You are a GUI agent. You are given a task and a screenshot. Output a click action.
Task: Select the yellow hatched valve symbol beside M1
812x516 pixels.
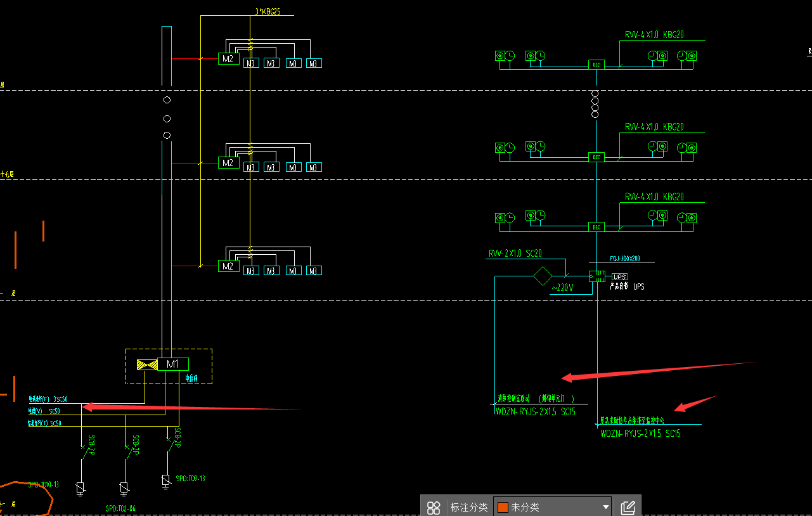click(147, 364)
